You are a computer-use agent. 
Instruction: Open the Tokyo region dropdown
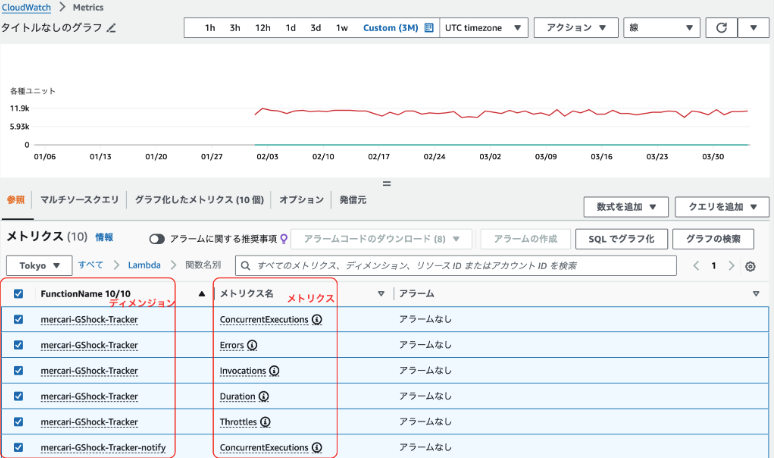pyautogui.click(x=39, y=266)
